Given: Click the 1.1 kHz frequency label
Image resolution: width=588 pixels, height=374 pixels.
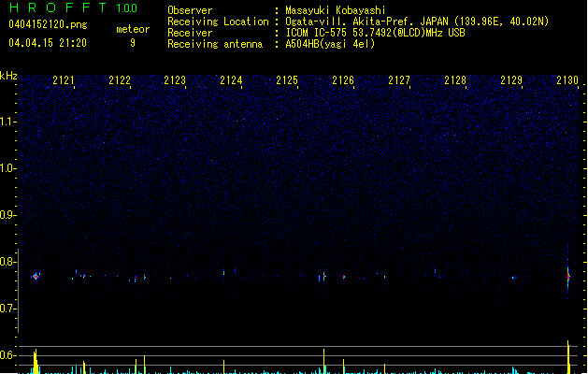Looking at the screenshot, I should [x=7, y=122].
